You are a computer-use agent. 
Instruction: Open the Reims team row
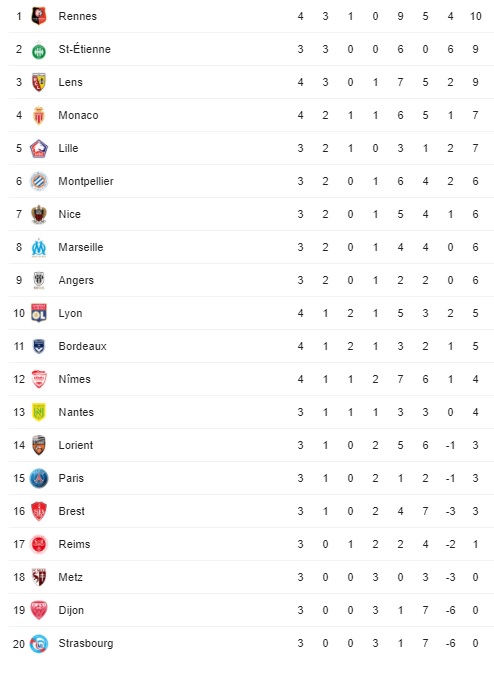pyautogui.click(x=251, y=544)
